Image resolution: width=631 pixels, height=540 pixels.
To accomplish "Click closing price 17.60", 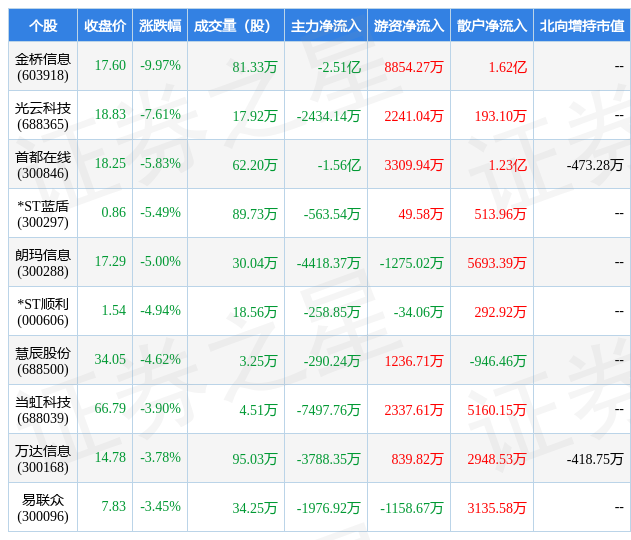I will click(110, 65).
